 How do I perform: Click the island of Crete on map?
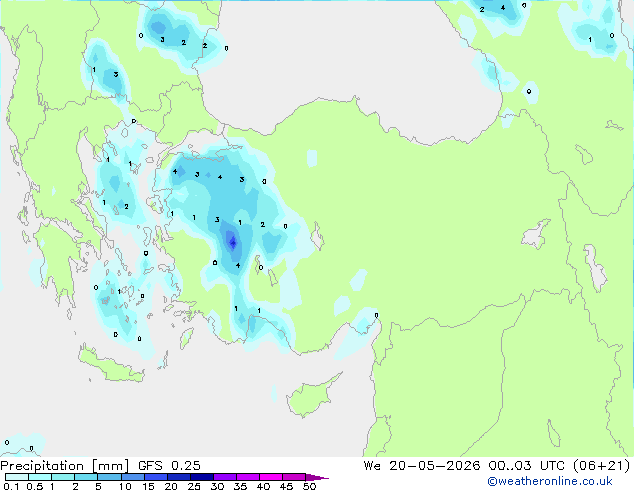point(110,365)
